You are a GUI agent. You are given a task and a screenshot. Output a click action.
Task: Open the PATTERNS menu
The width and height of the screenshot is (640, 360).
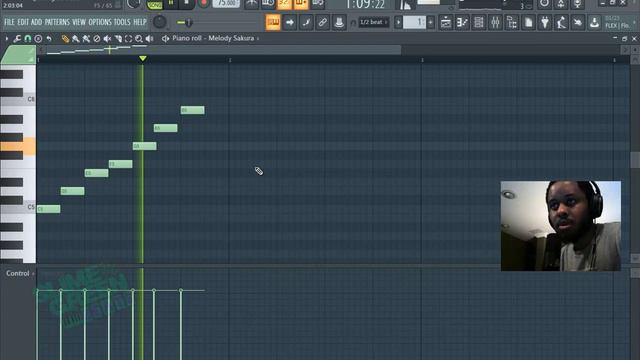[x=57, y=22]
